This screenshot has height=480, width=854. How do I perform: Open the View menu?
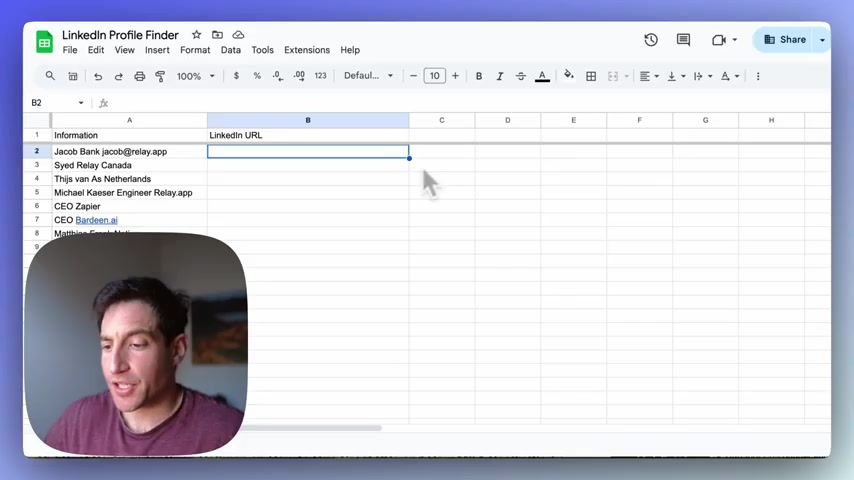click(124, 50)
